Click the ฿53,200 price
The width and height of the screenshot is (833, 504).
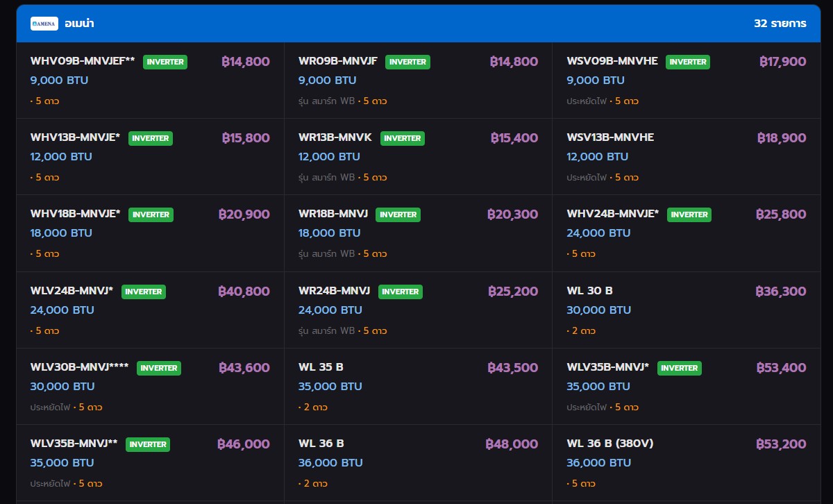pos(782,444)
